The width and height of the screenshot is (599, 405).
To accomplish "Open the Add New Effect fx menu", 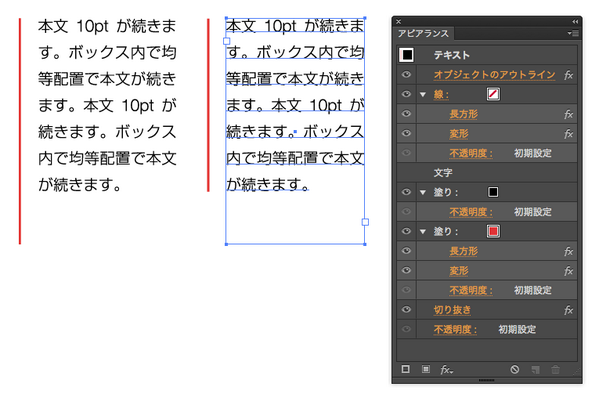I will tap(446, 369).
